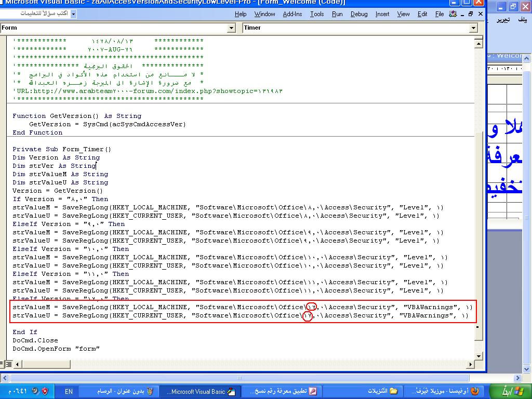Open the Debug menu
The width and height of the screenshot is (532, 399).
point(359,14)
